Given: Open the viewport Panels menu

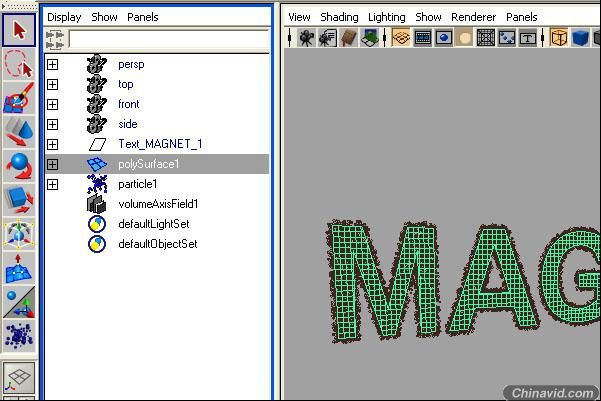Looking at the screenshot, I should point(521,17).
